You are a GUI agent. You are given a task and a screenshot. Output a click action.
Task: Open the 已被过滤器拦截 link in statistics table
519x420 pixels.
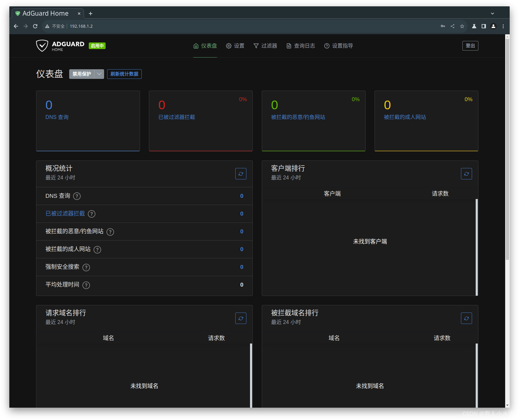click(x=65, y=213)
